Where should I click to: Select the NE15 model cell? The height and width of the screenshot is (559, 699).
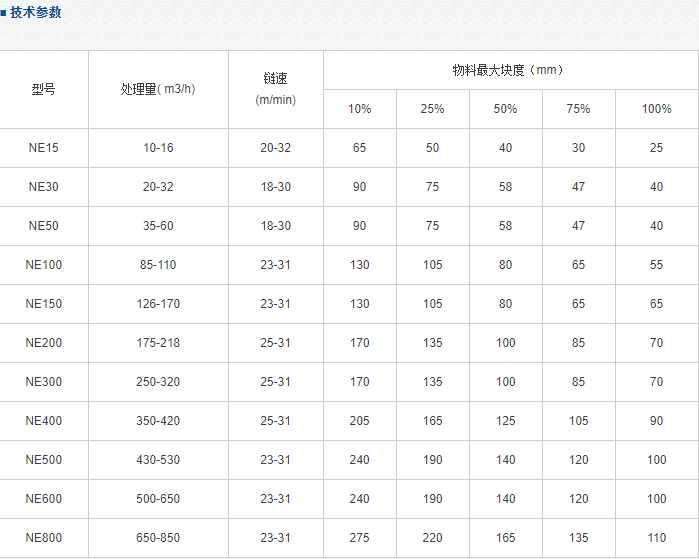click(x=44, y=148)
